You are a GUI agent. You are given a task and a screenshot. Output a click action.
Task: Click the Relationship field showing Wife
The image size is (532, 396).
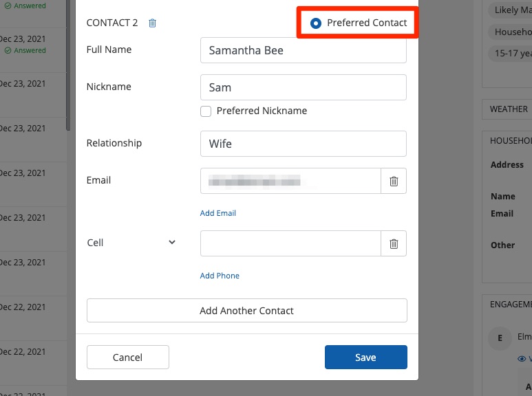click(x=303, y=144)
